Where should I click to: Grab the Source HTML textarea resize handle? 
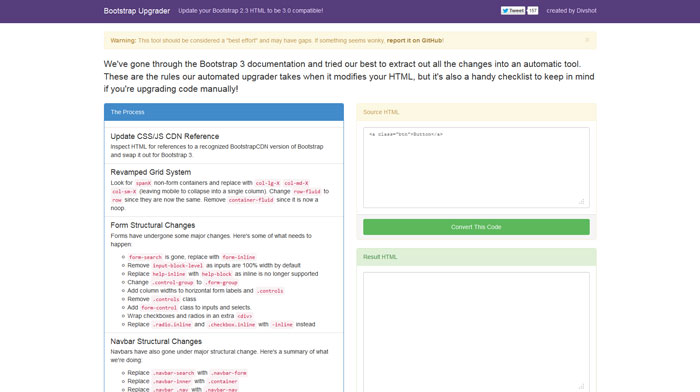581,202
